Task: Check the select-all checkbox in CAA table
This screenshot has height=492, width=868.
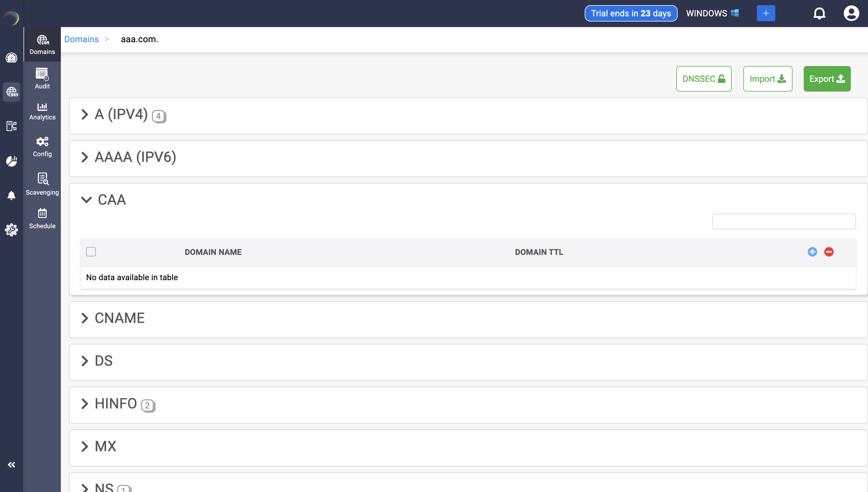Action: 91,252
